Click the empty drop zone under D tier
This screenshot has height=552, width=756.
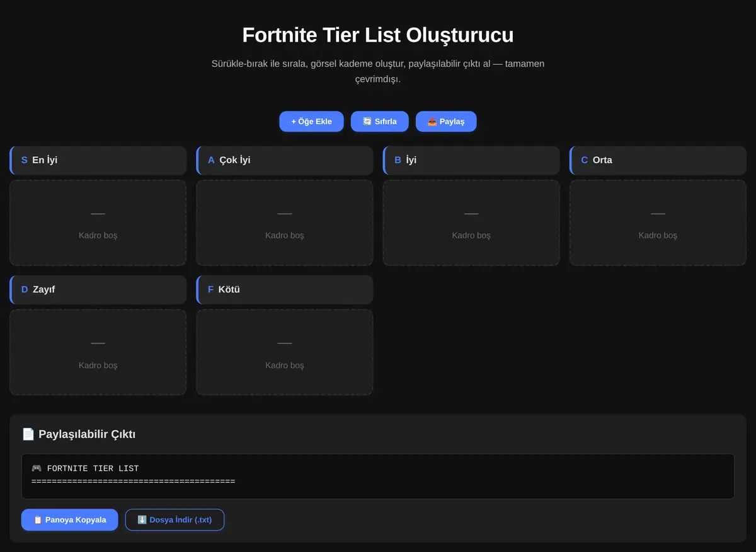(x=98, y=352)
